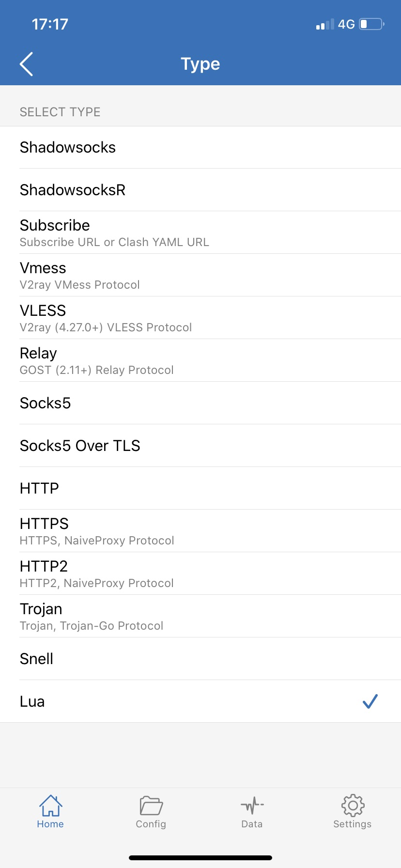Tap the battery indicator in status bar

[371, 24]
